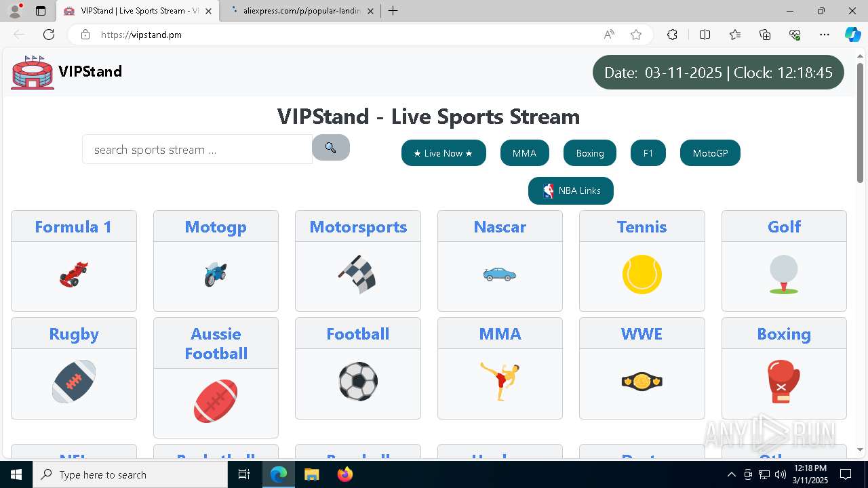
Task: Click the WWE heading link
Action: pos(642,333)
